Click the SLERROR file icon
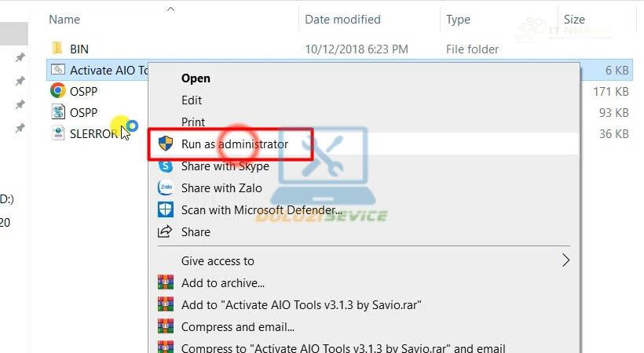The image size is (644, 353). coord(57,133)
